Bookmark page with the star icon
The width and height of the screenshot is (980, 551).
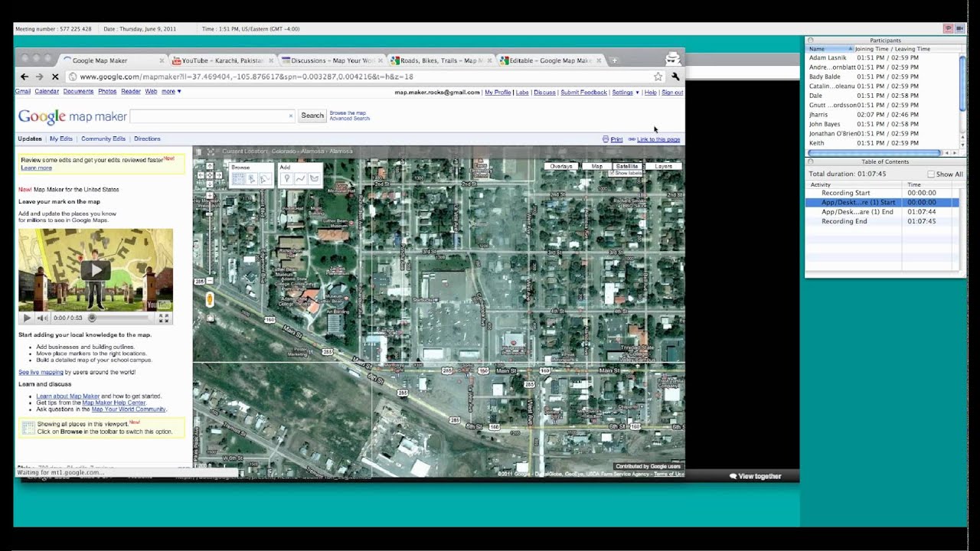658,77
